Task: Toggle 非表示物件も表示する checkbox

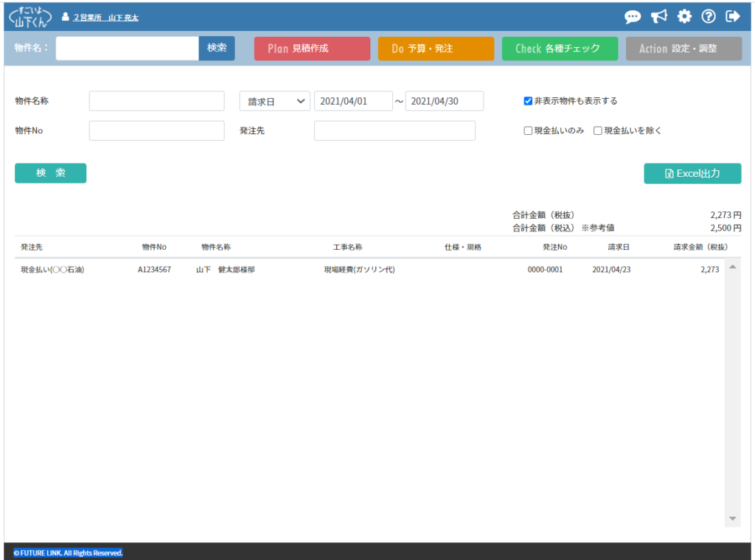Action: point(528,101)
